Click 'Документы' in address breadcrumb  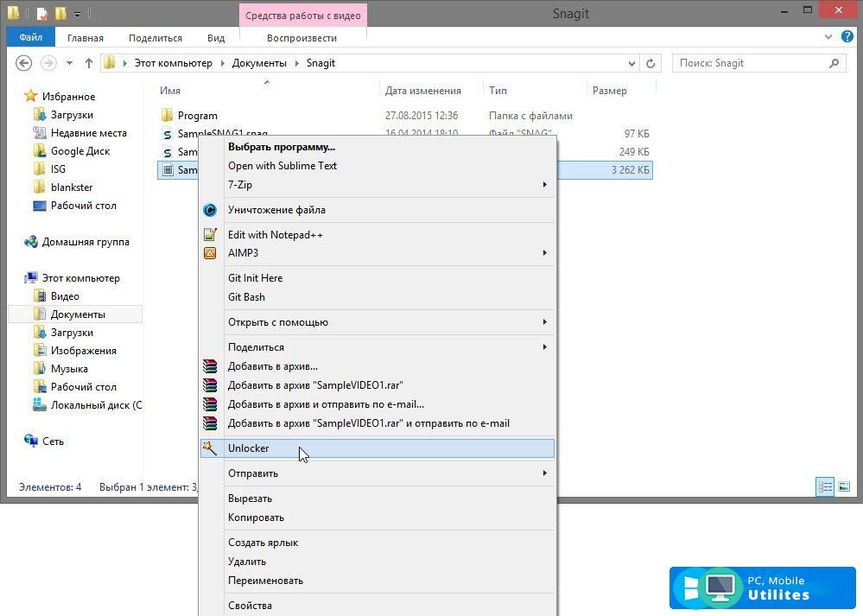click(259, 63)
